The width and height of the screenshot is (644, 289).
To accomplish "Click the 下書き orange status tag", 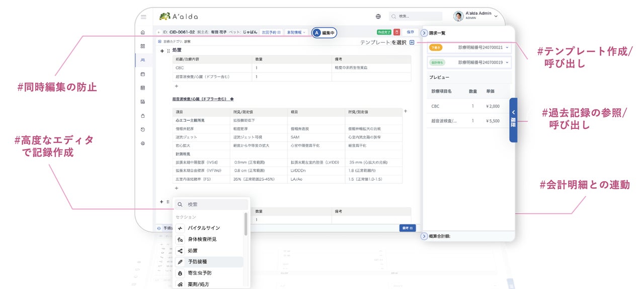I will point(436,47).
